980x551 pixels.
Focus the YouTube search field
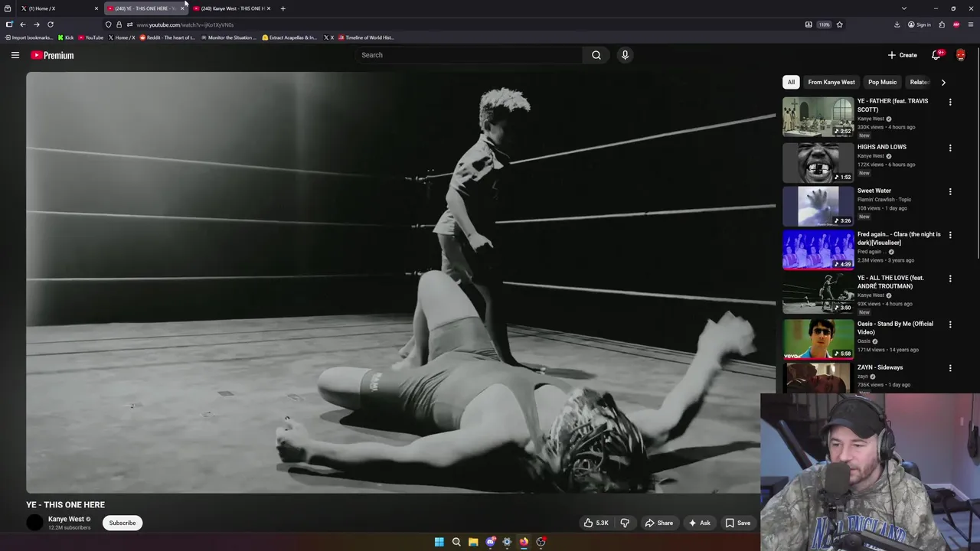[469, 55]
